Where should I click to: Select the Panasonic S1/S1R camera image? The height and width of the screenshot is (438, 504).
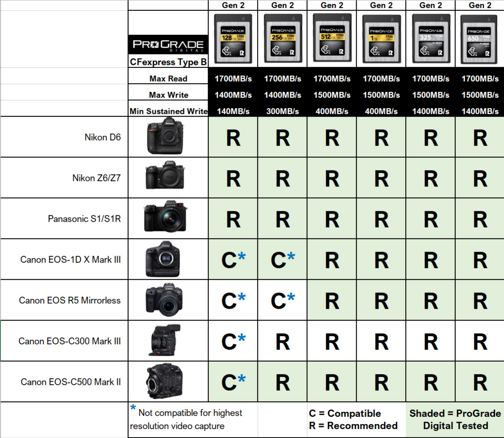[x=165, y=217]
